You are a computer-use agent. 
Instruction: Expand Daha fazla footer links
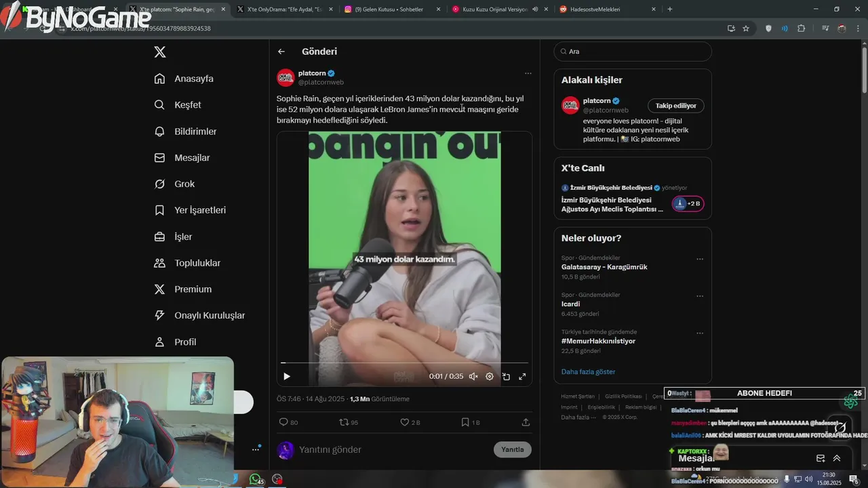pos(578,417)
